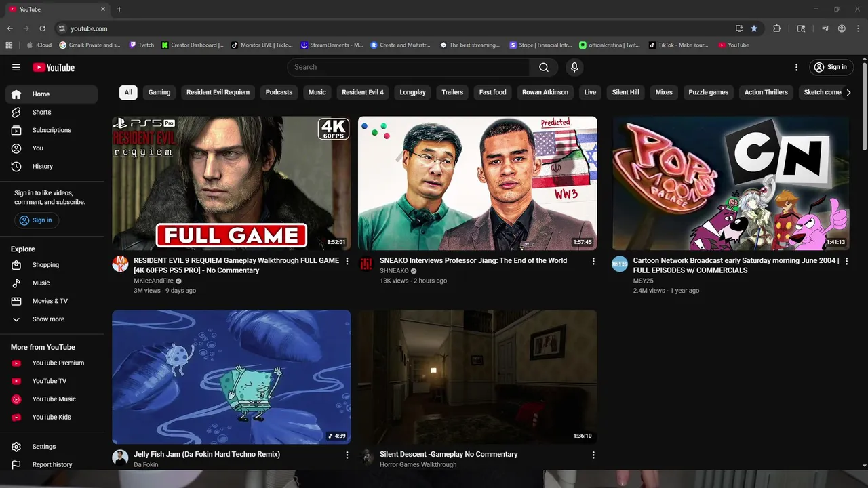Open a new browser tab with plus
Viewport: 868px width, 488px height.
point(119,9)
